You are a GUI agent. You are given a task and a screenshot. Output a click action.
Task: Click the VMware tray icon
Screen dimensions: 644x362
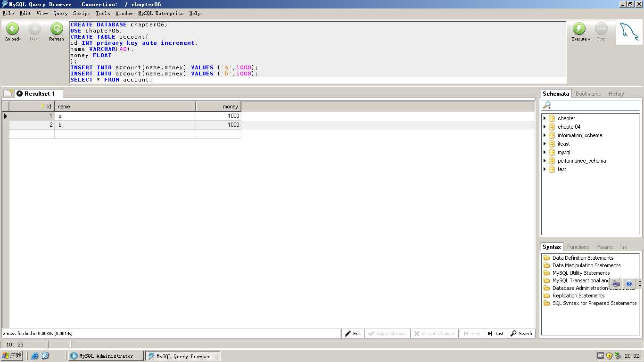tap(601, 356)
